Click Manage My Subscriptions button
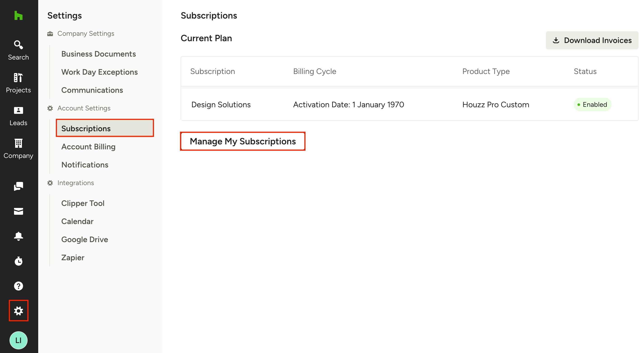This screenshot has width=644, height=353. [243, 141]
